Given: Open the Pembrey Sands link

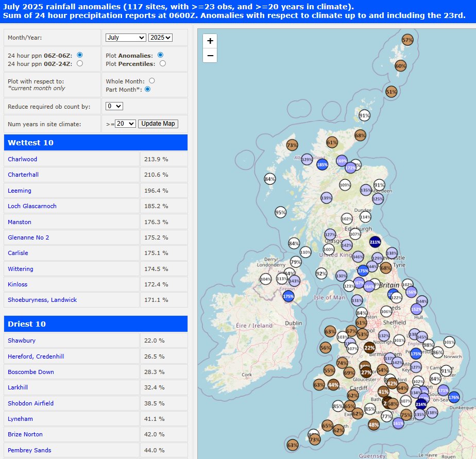Looking at the screenshot, I should [29, 450].
